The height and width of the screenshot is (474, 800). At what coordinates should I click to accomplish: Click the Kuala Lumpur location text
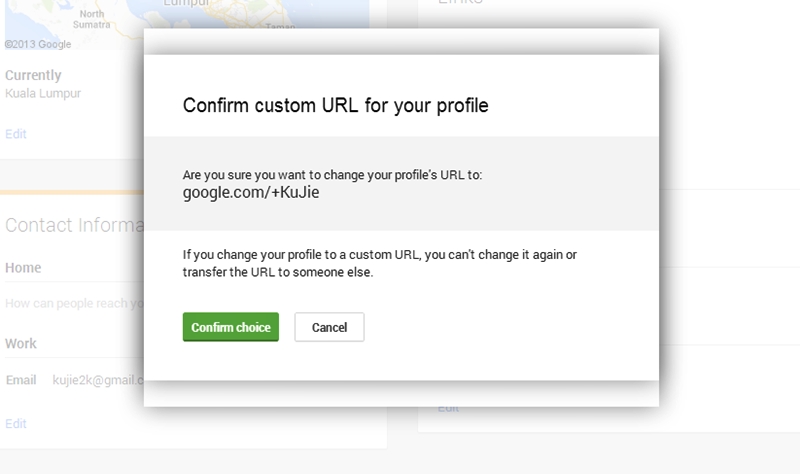pyautogui.click(x=43, y=93)
